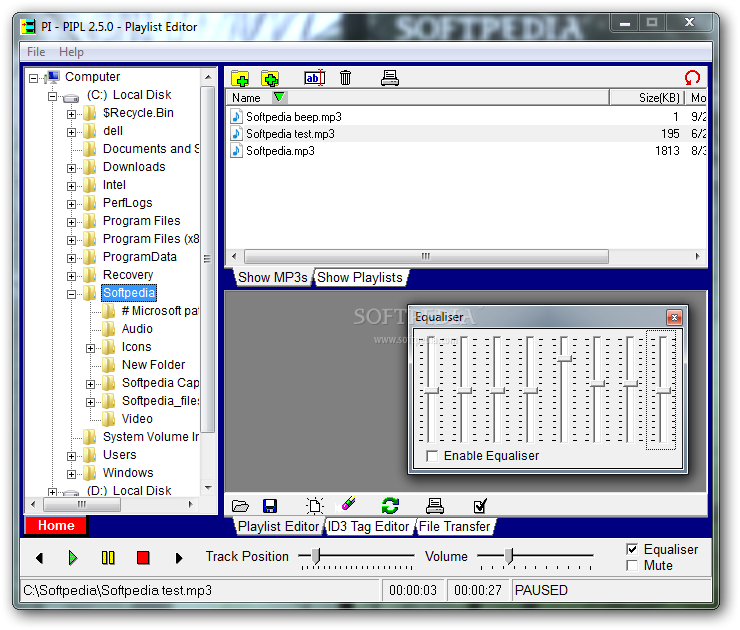Click the trash can delete icon
Screen dimensions: 740x630
[x=345, y=78]
